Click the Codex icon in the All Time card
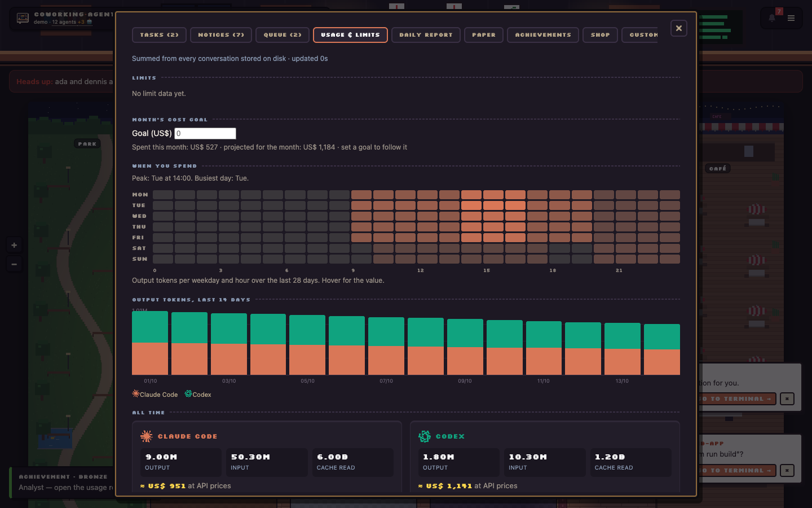The height and width of the screenshot is (508, 812). [x=425, y=436]
